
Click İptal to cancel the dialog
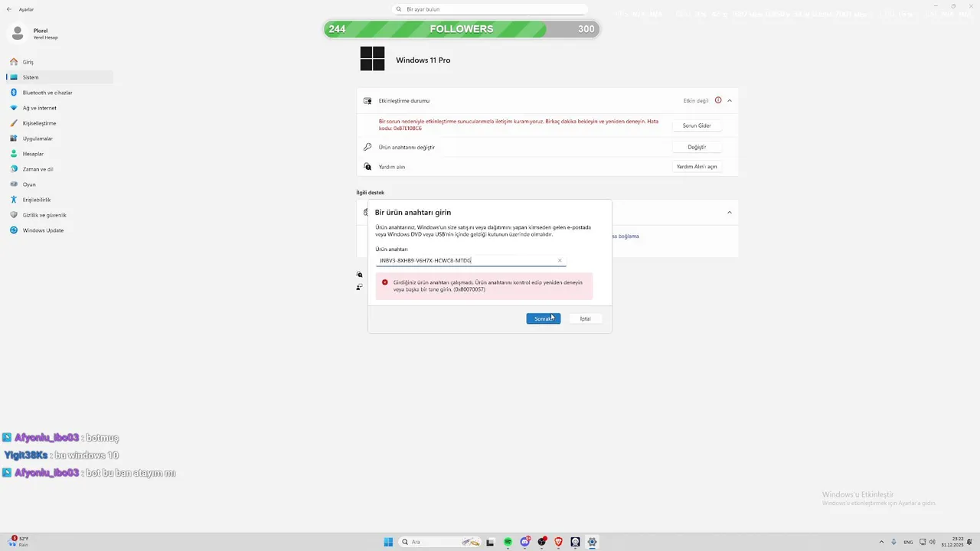click(585, 318)
